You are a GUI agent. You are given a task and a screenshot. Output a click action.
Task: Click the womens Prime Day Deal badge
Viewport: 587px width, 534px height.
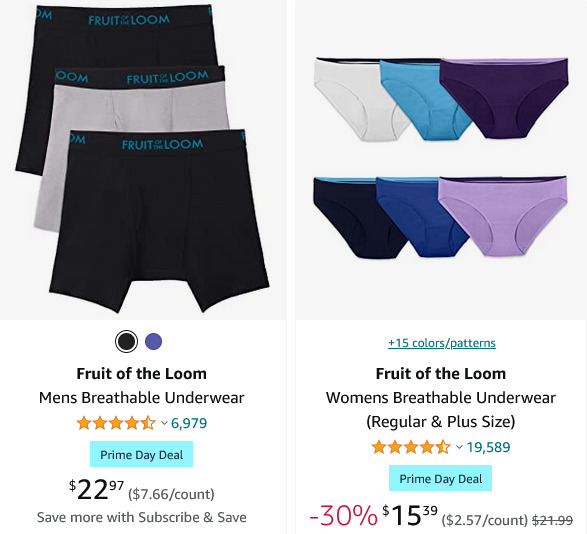click(440, 478)
